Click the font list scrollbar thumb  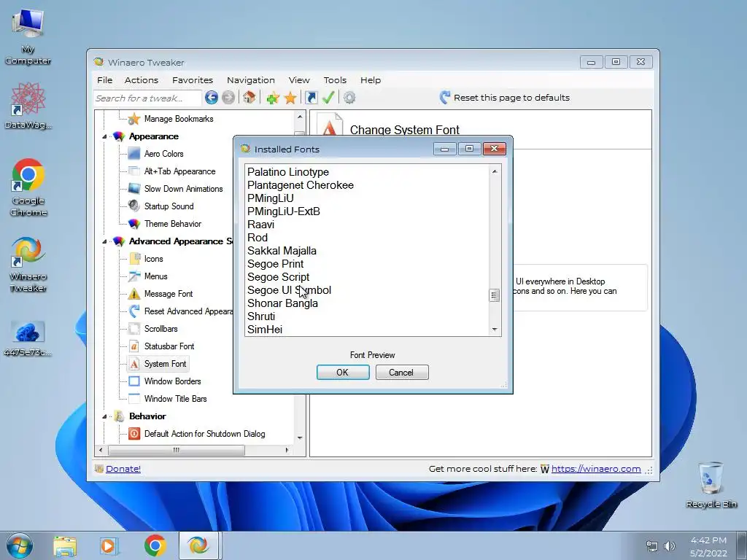click(495, 296)
